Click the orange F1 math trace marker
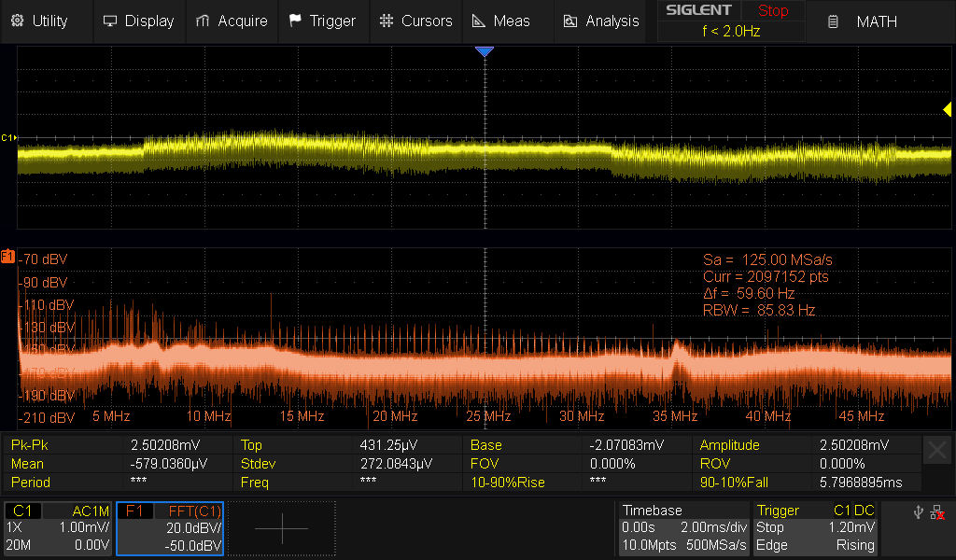 [7, 256]
